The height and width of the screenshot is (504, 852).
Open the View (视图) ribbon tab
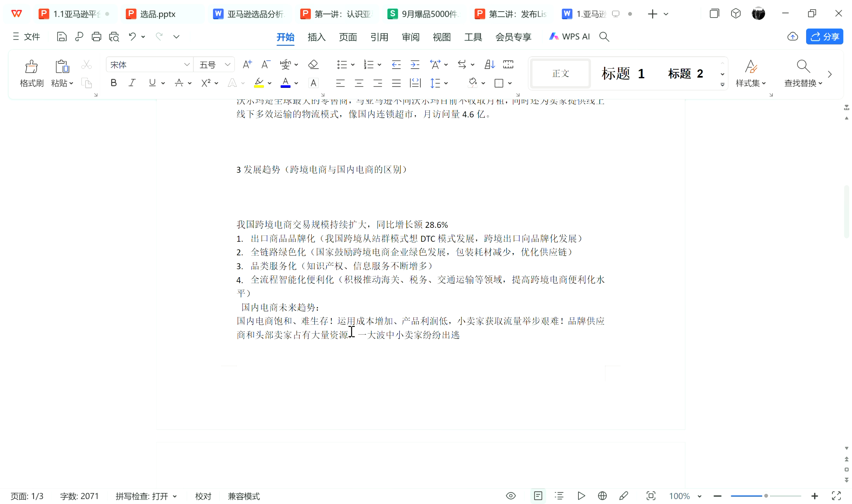442,37
